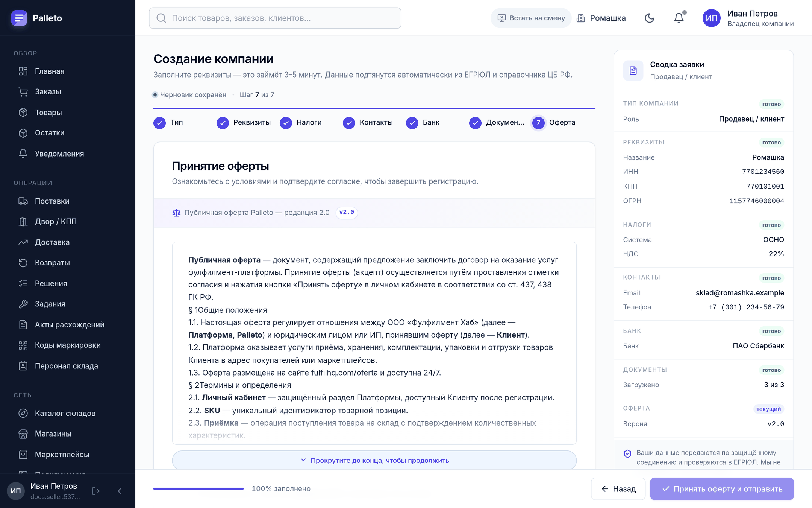812x508 pixels.
Task: Click the Сводка заявки document icon
Action: click(x=633, y=70)
